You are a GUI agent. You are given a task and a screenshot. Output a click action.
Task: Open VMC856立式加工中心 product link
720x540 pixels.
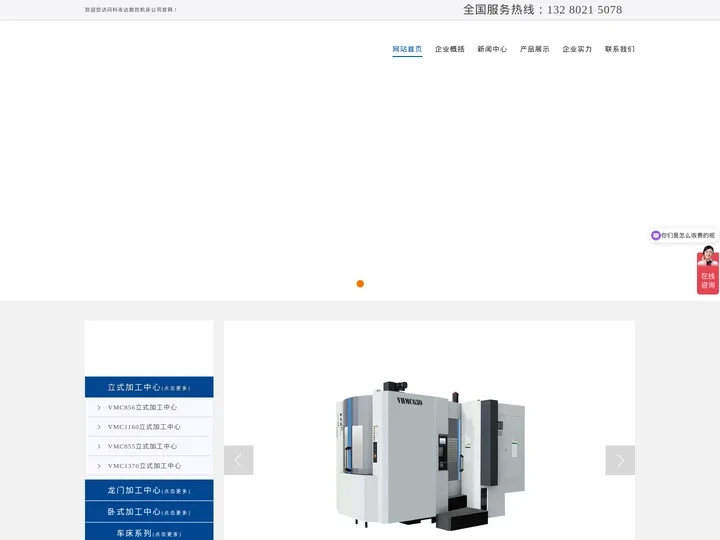point(142,407)
